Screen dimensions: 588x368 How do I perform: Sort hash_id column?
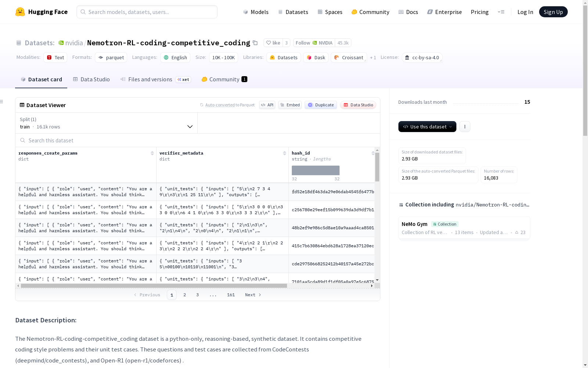pyautogui.click(x=373, y=153)
